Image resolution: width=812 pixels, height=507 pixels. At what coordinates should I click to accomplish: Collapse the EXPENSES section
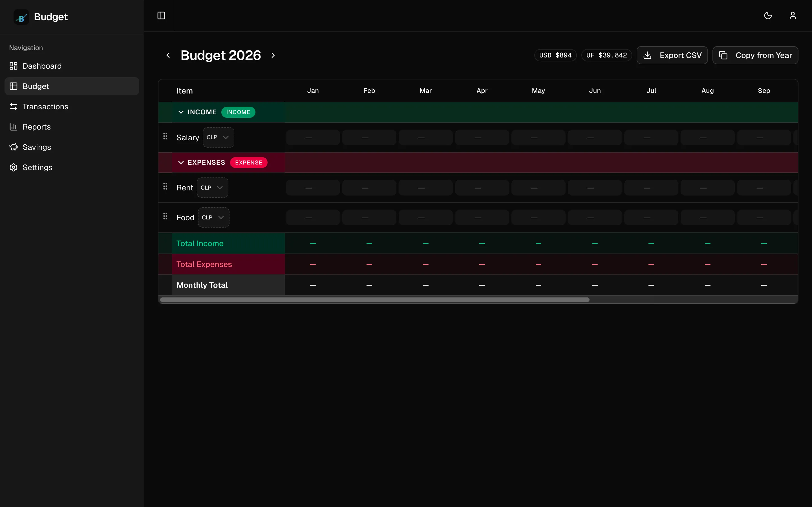181,162
